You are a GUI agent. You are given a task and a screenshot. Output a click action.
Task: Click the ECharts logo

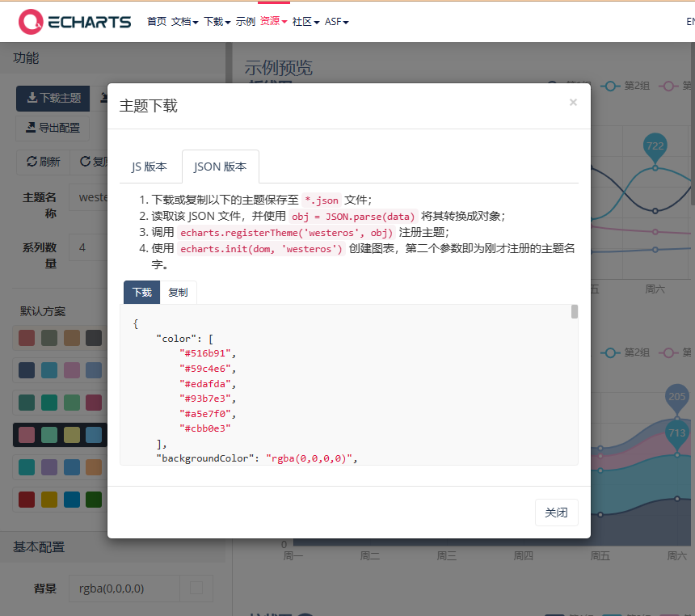(x=74, y=21)
